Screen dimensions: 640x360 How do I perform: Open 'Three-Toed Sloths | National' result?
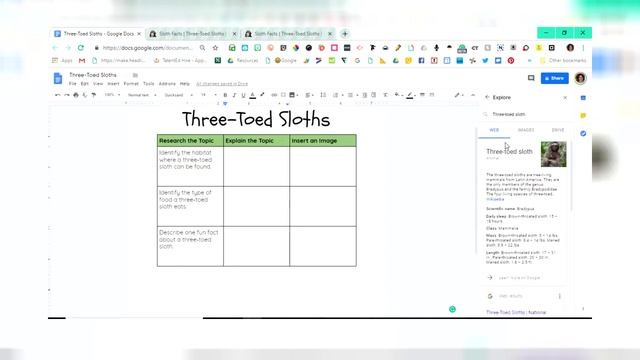click(x=516, y=312)
